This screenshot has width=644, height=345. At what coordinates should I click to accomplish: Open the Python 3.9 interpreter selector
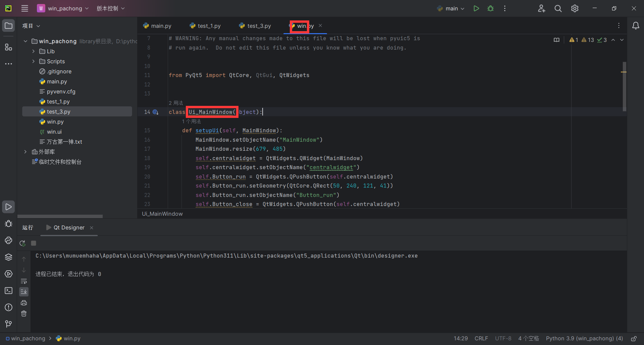pyautogui.click(x=584, y=339)
